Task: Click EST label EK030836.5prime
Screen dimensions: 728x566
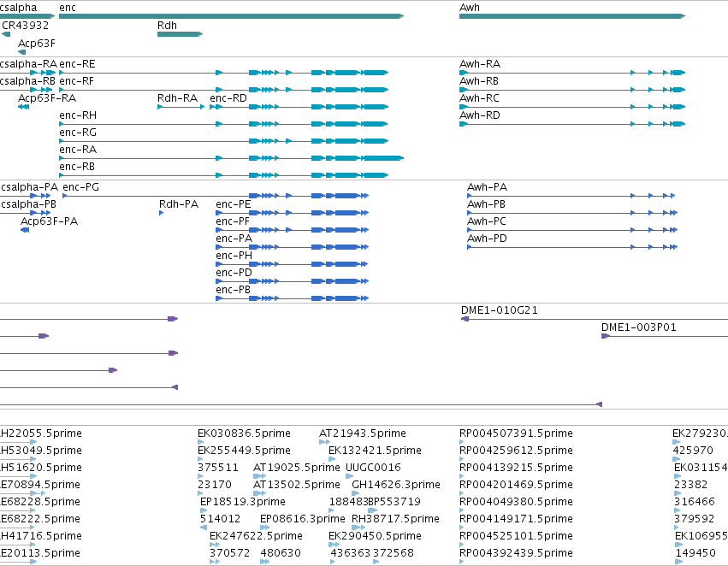Action: [244, 433]
